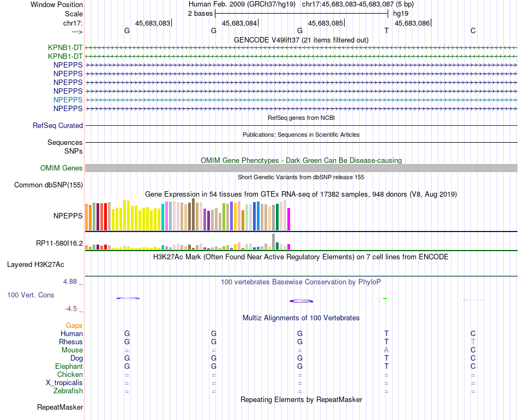The image size is (518, 420).
Task: Click the Publications: Sequences in Scientific Articles title
Action: click(x=301, y=135)
